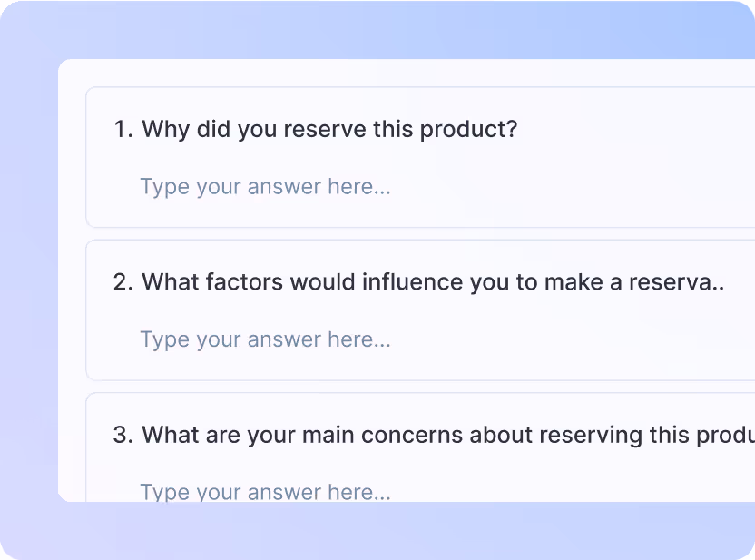
Task: Click inside the third 'Type your answer here' placeholder
Action: (265, 491)
